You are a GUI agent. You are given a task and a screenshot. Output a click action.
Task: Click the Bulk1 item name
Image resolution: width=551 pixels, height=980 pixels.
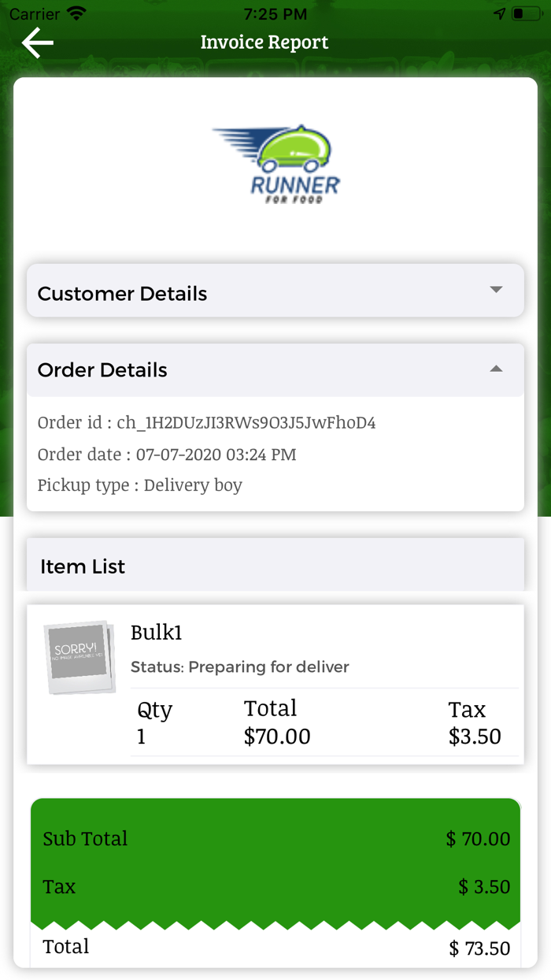click(156, 633)
